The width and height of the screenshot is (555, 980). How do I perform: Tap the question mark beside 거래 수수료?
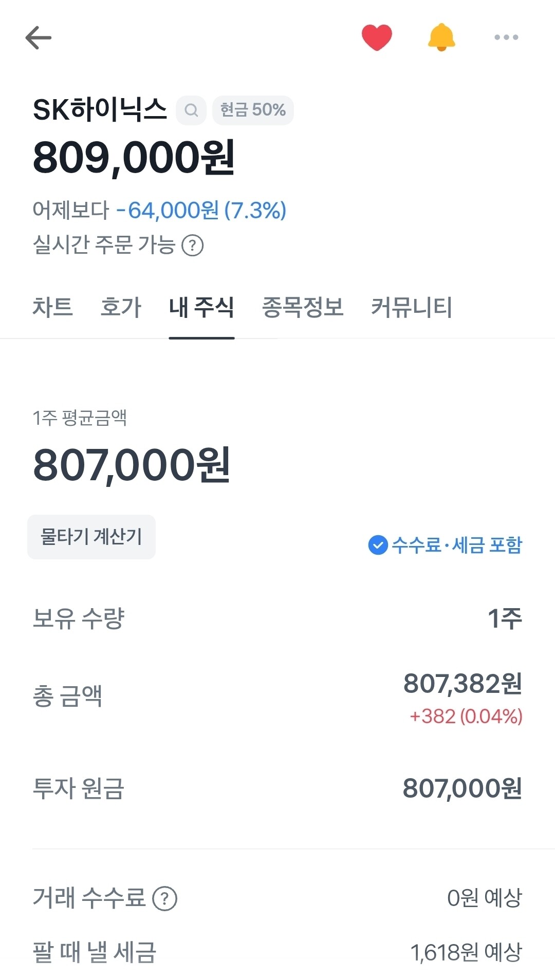165,899
